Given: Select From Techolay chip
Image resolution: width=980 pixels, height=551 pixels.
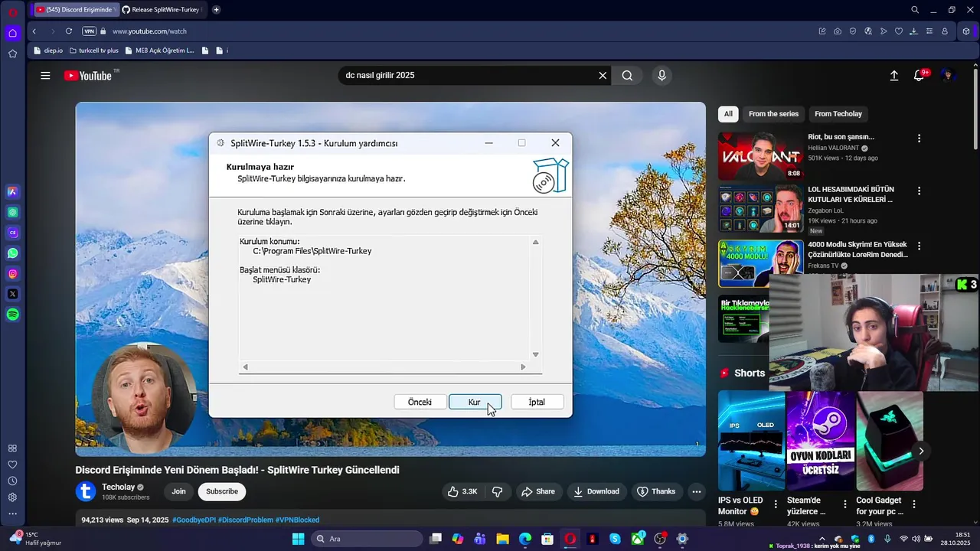Looking at the screenshot, I should click(x=838, y=114).
